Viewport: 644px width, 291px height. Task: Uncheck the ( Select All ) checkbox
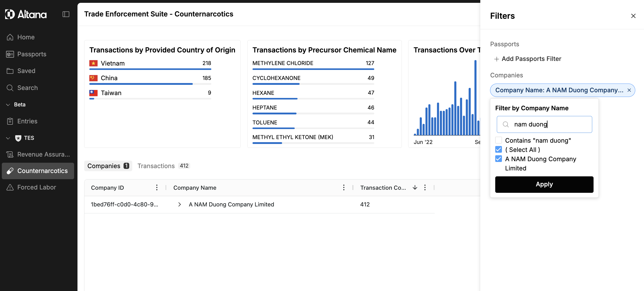[x=499, y=150]
